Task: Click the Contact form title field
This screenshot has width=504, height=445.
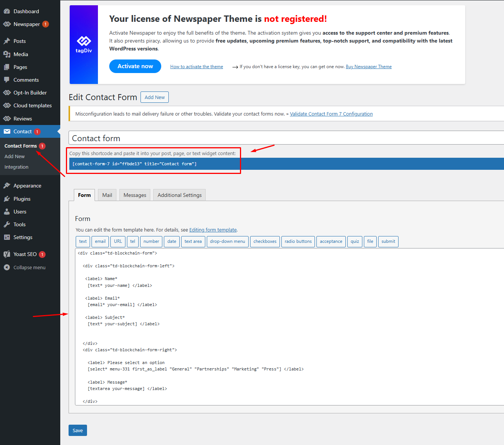Action: (286, 138)
